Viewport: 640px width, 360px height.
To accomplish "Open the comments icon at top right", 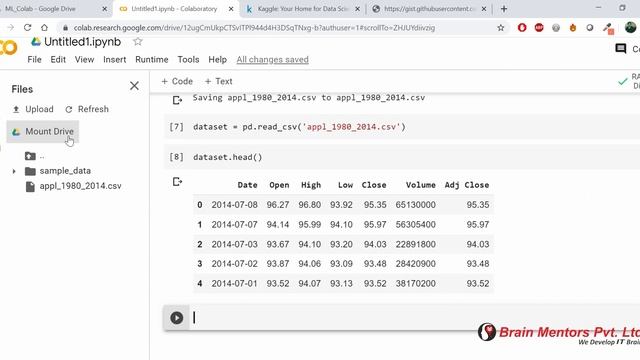I will tap(621, 49).
